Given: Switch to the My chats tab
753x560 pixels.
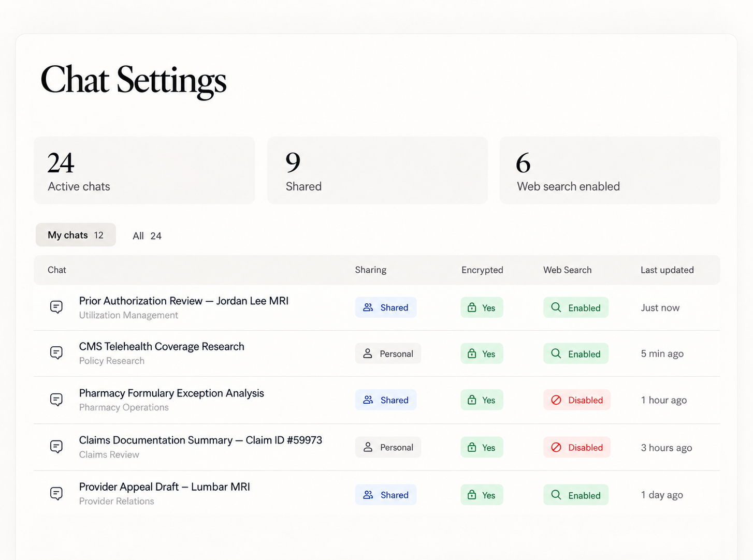Looking at the screenshot, I should [76, 235].
